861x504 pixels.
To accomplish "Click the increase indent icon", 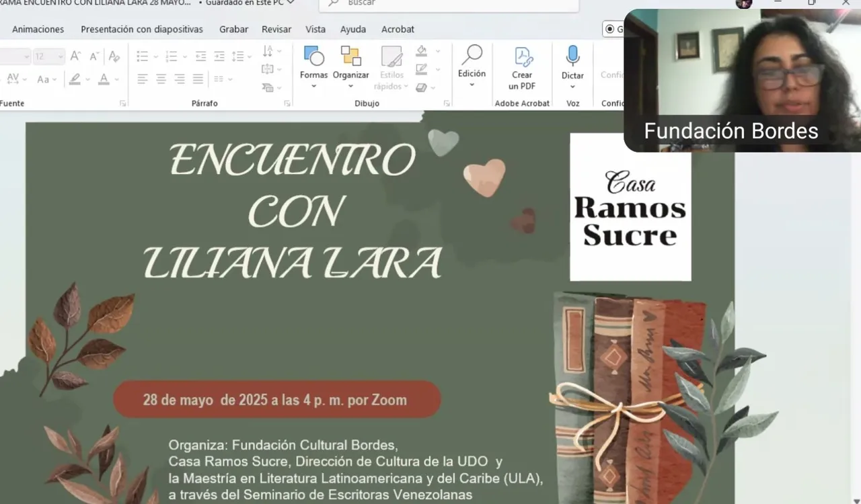I will pyautogui.click(x=219, y=56).
